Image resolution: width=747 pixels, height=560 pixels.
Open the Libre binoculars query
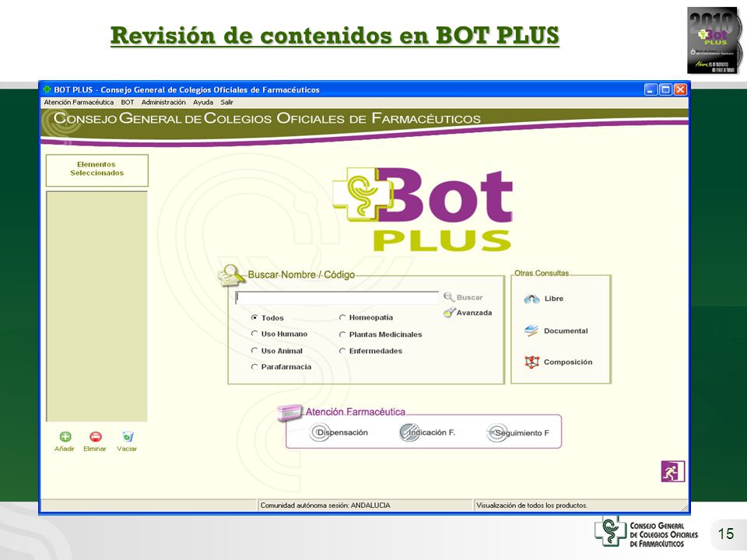[x=544, y=299]
